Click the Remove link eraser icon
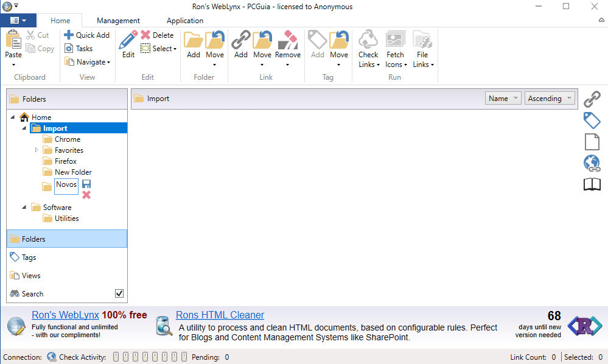This screenshot has width=608, height=364. click(288, 39)
